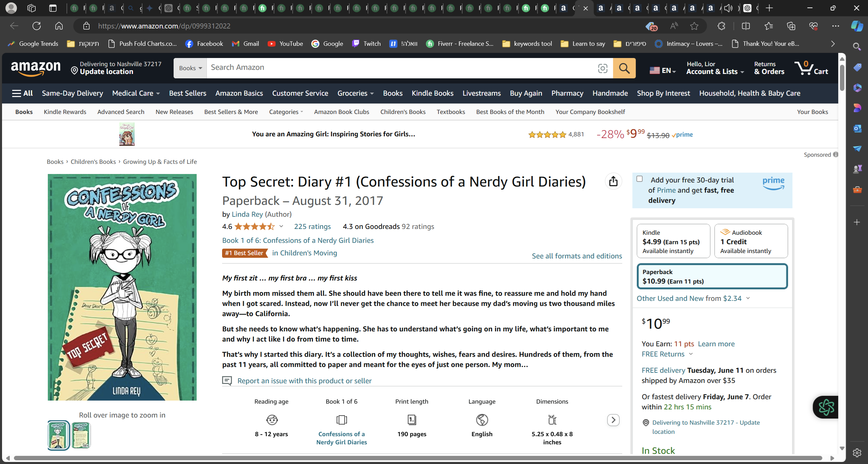
Task: Open Returns & Orders
Action: 769,68
